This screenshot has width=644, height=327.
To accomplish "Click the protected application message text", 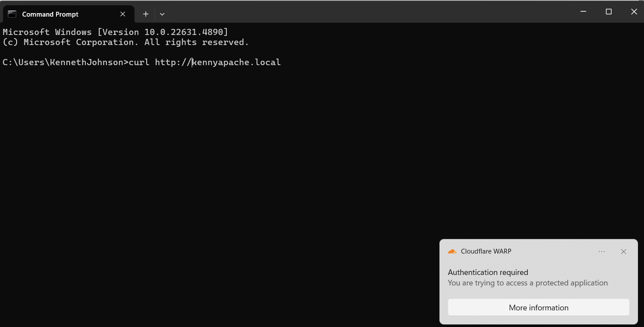I will (x=528, y=283).
